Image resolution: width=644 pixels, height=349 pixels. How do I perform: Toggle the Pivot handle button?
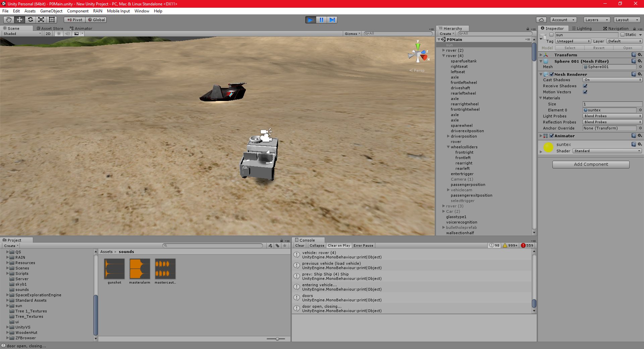(x=75, y=20)
